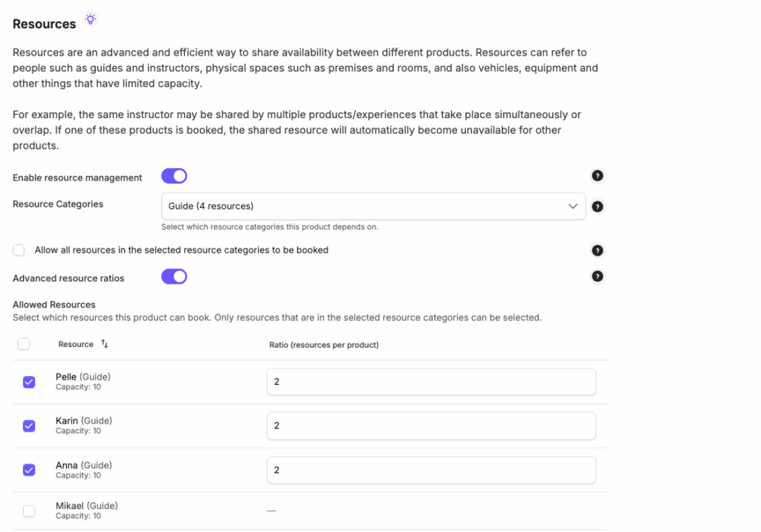The height and width of the screenshot is (532, 761).
Task: Click help icon for Allow all resources
Action: [x=598, y=250]
